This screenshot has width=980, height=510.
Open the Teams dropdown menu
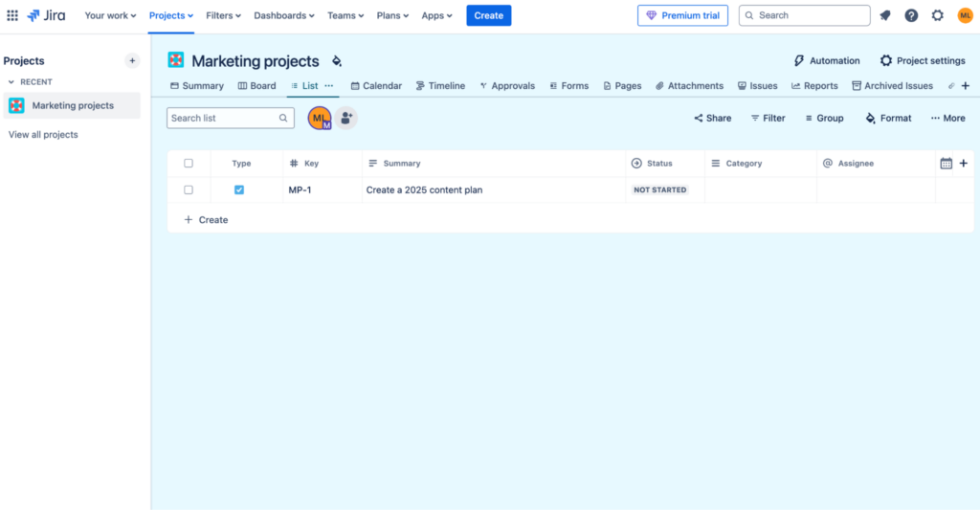point(345,15)
